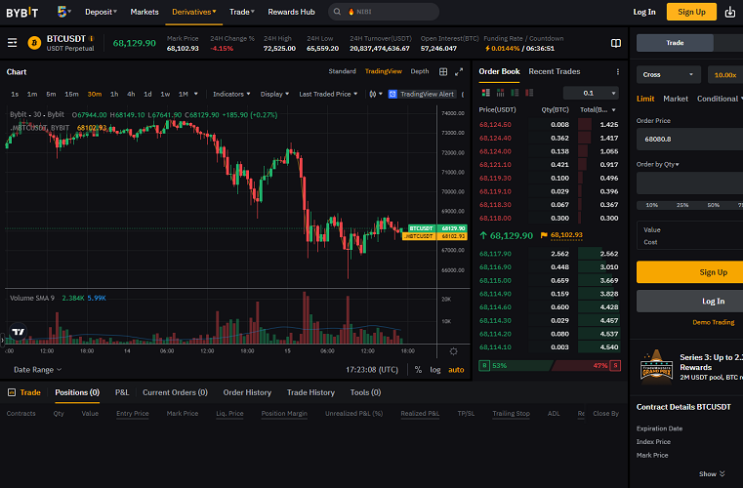Expand the Date Range selector
The image size is (743, 488).
37,370
